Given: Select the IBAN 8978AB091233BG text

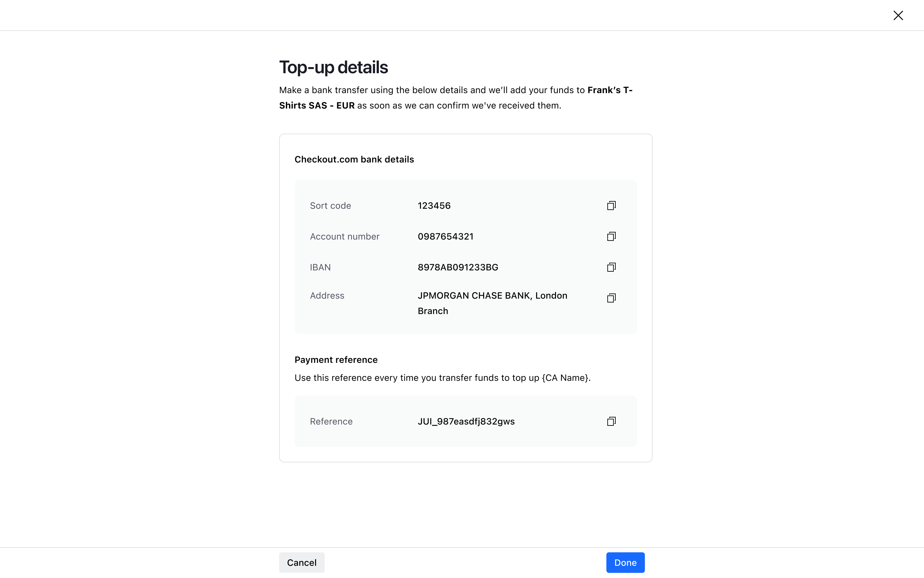Looking at the screenshot, I should pos(458,267).
